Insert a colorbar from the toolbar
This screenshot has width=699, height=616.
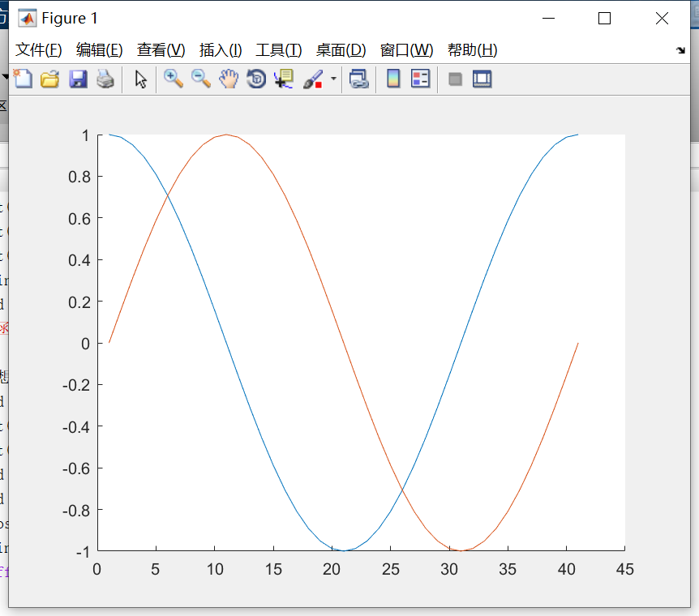[393, 79]
